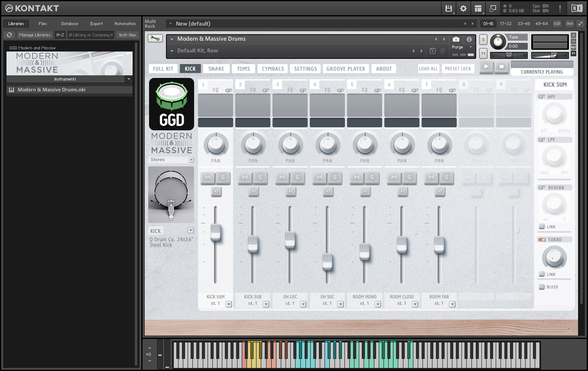Viewport: 588px width, 371px height.
Task: Open instrument edit wrench icon
Action: (x=155, y=39)
